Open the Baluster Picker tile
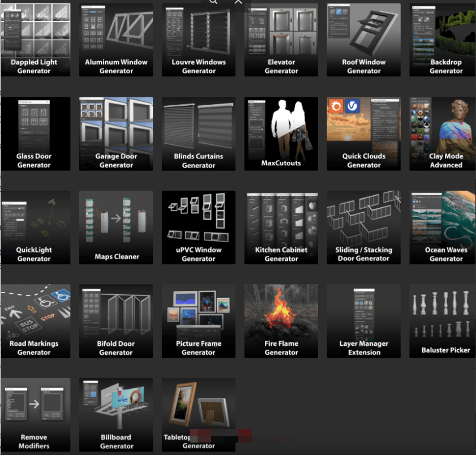This screenshot has height=455, width=476. click(443, 321)
